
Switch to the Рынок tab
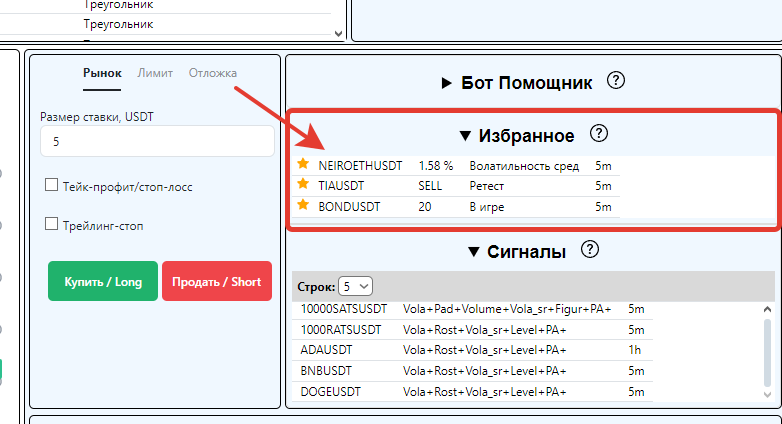(102, 73)
